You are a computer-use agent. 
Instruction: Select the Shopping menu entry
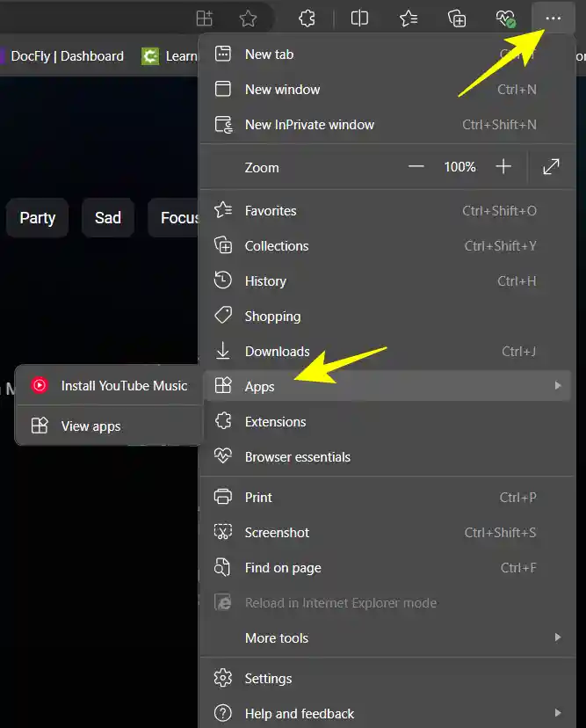(x=387, y=317)
